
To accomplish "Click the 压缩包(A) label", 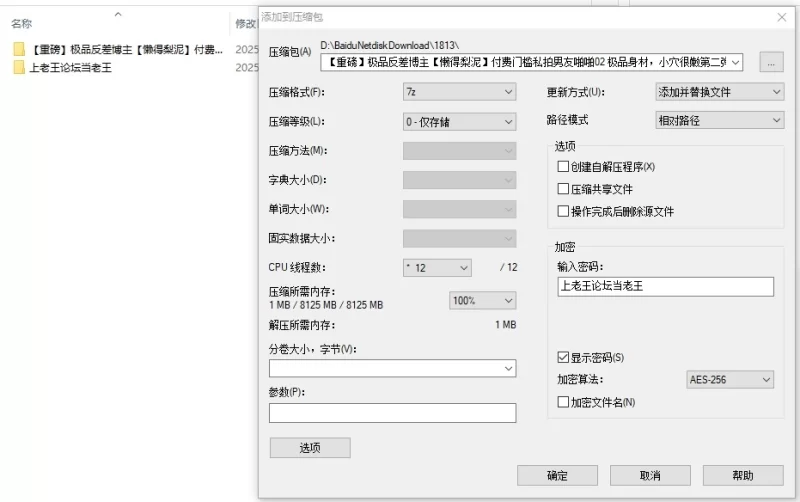I will click(290, 52).
